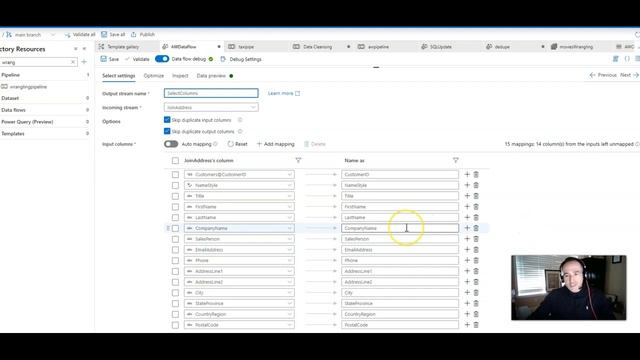Image resolution: width=640 pixels, height=360 pixels.
Task: Add mapping after LastName row
Action: [x=467, y=218]
